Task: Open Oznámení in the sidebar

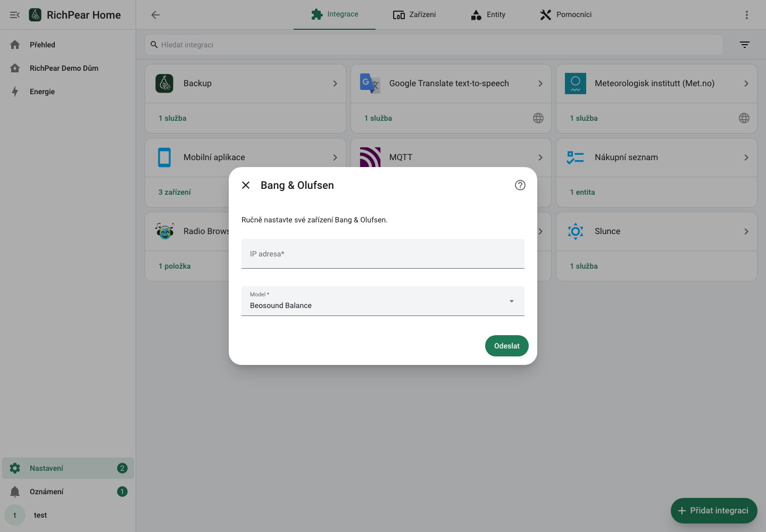Action: point(68,492)
